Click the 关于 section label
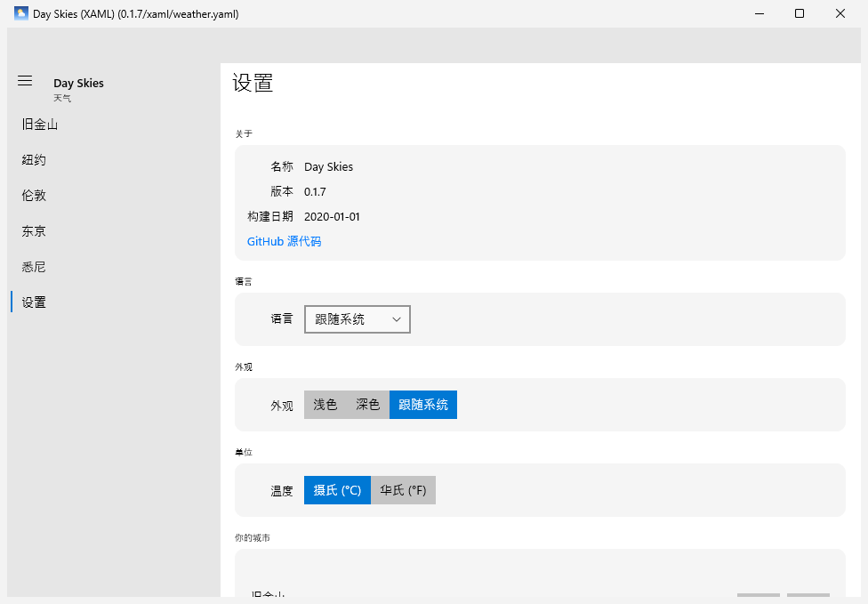The height and width of the screenshot is (604, 868). (244, 133)
